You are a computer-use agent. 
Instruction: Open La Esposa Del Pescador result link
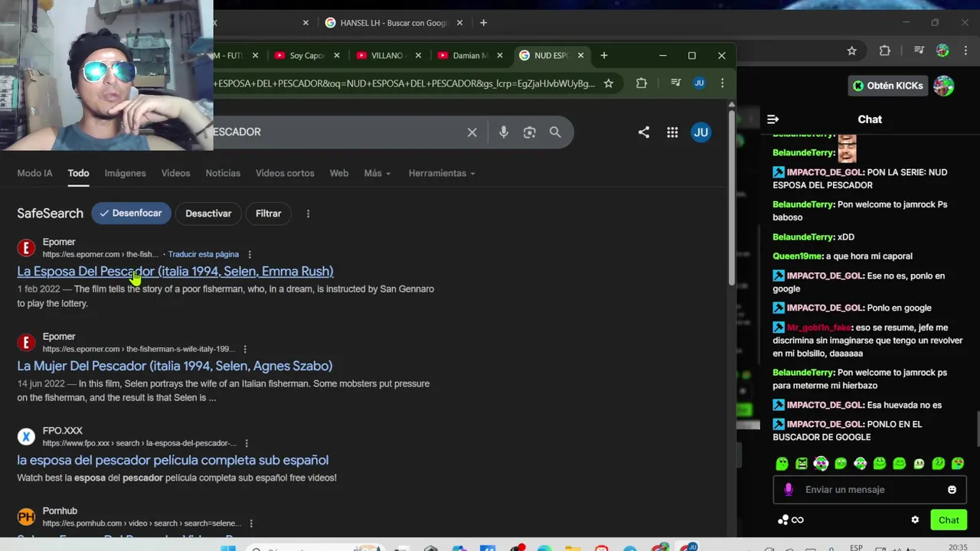pos(175,272)
